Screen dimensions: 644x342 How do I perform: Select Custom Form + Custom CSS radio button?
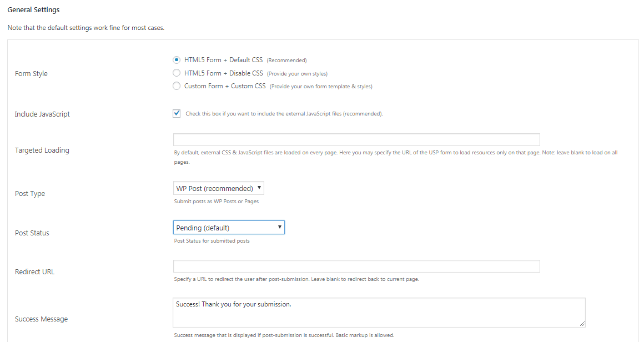click(x=177, y=86)
